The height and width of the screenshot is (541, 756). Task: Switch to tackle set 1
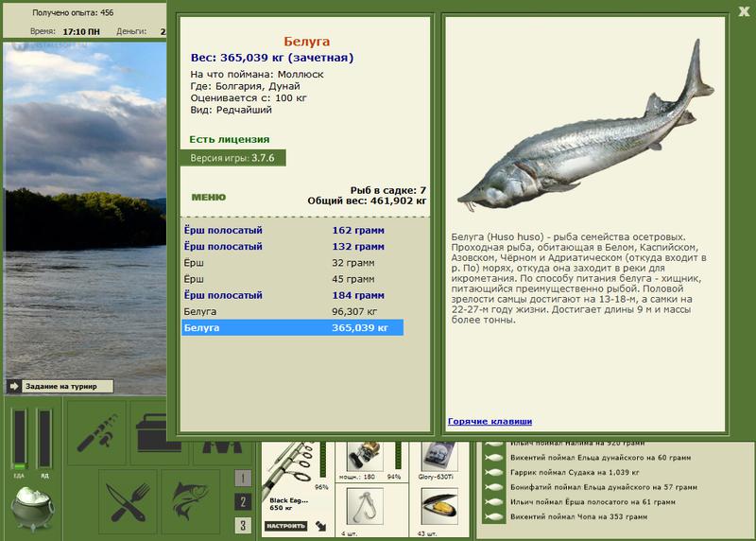pyautogui.click(x=243, y=479)
